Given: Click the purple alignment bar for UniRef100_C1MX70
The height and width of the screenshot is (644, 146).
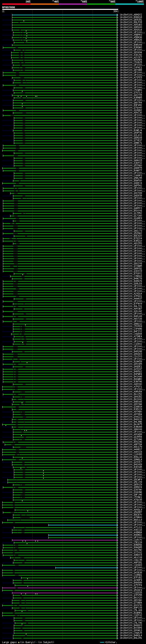Looking at the screenshot, I should coord(65,540).
